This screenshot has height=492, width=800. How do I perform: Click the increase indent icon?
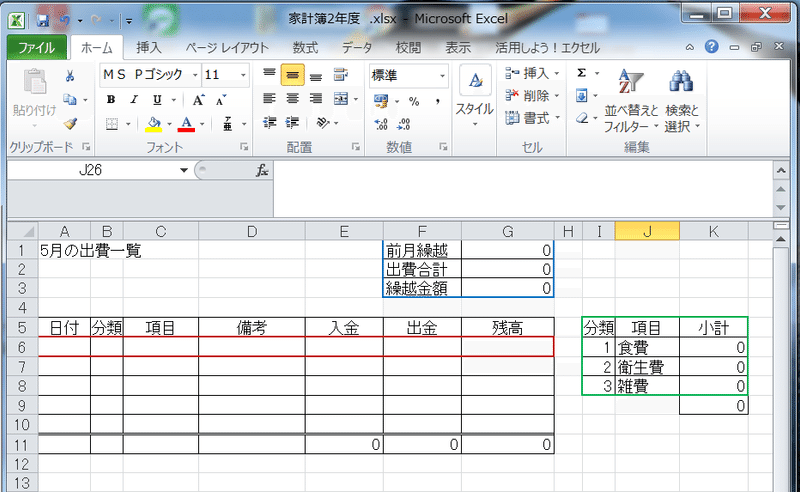coord(292,123)
